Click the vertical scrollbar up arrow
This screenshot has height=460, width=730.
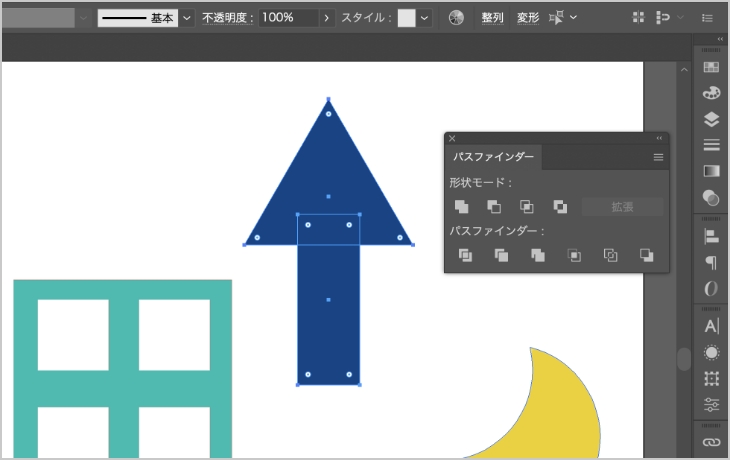tap(684, 70)
